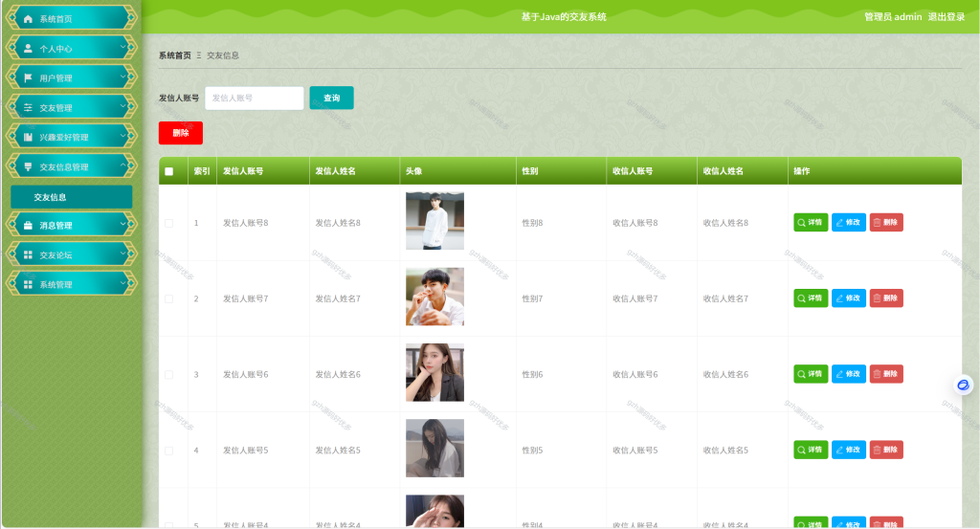Click the floating round assistant icon at right edge

tap(963, 385)
